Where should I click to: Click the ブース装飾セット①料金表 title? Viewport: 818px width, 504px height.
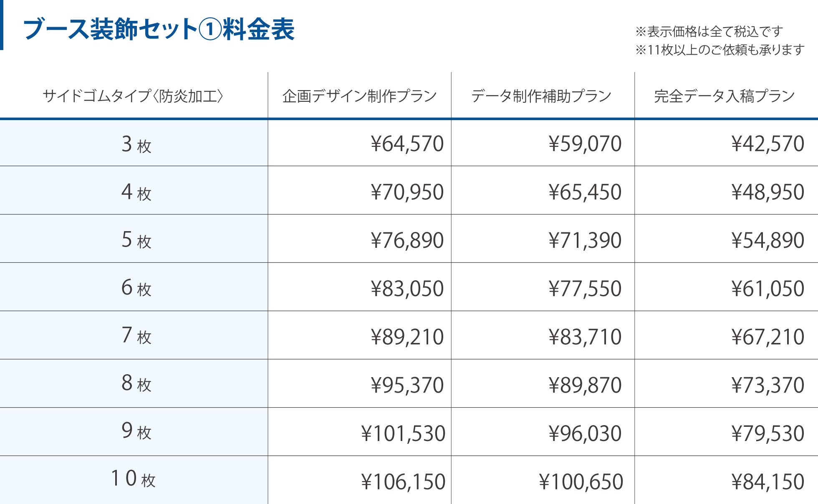pyautogui.click(x=159, y=29)
